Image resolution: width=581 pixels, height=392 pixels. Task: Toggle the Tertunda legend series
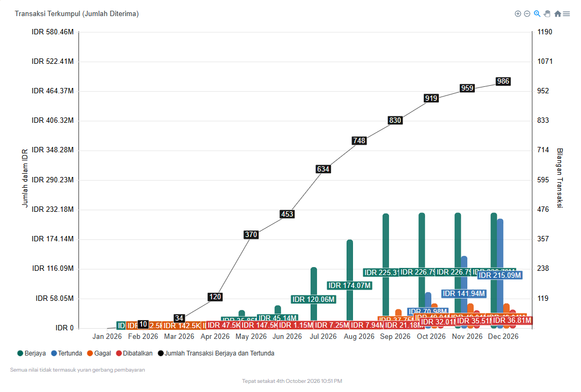click(x=67, y=353)
